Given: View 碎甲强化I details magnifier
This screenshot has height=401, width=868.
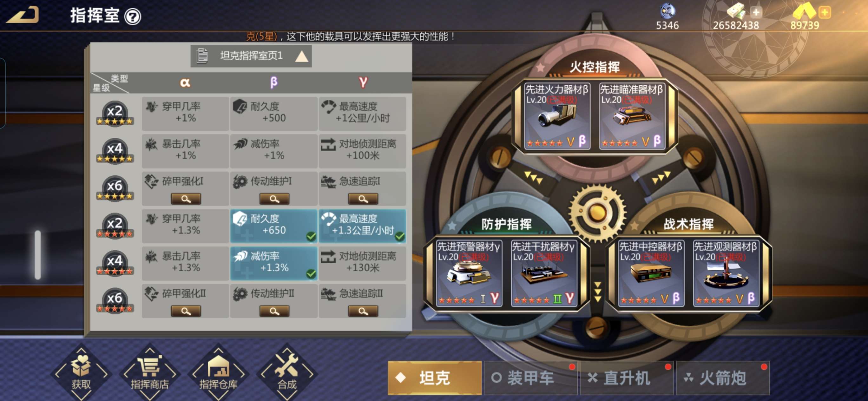Looking at the screenshot, I should click(186, 199).
